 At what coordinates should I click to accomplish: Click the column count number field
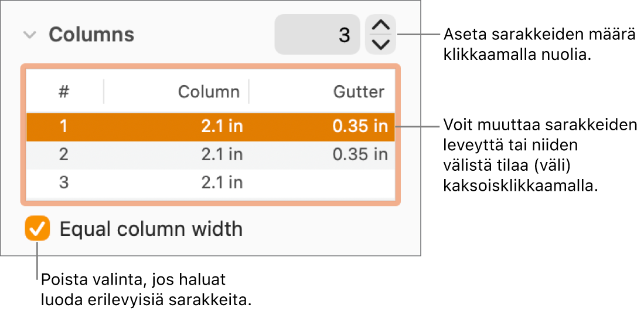point(317,35)
